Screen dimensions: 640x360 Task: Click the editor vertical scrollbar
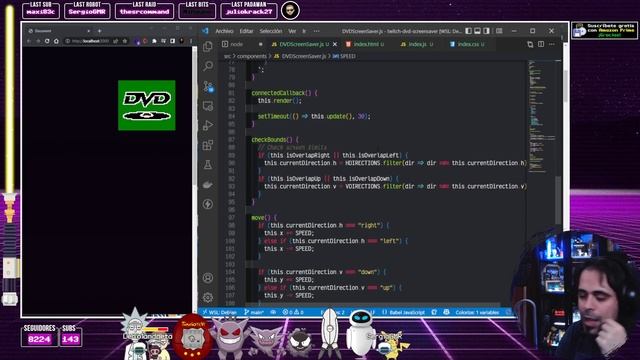pyautogui.click(x=558, y=200)
